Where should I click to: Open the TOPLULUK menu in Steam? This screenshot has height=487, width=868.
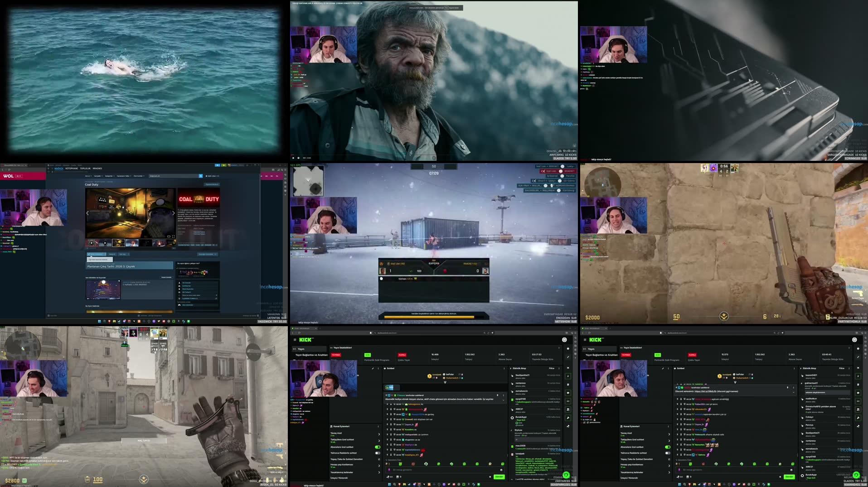click(85, 169)
